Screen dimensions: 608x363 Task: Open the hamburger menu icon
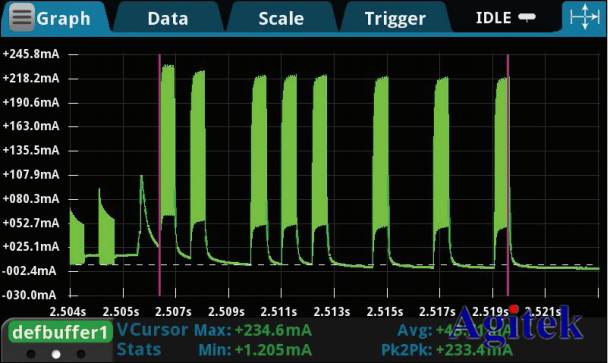click(x=21, y=17)
